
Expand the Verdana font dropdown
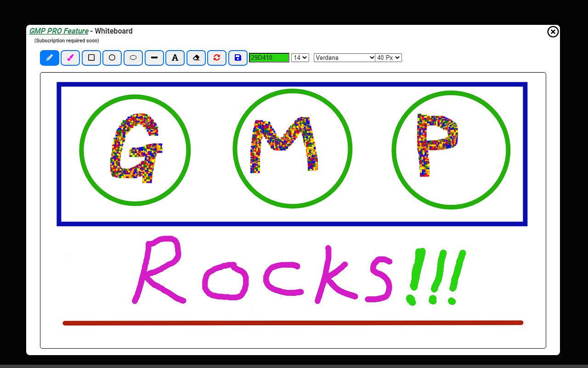pyautogui.click(x=345, y=57)
